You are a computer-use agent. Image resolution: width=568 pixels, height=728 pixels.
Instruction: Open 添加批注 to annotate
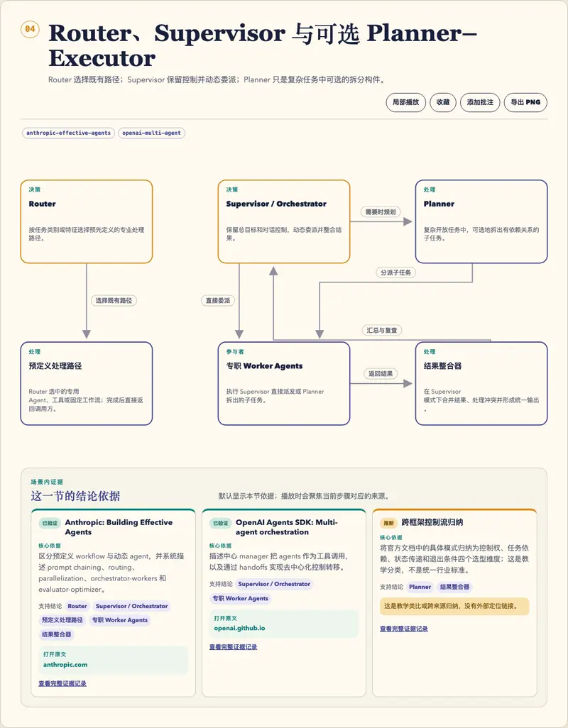pyautogui.click(x=480, y=102)
